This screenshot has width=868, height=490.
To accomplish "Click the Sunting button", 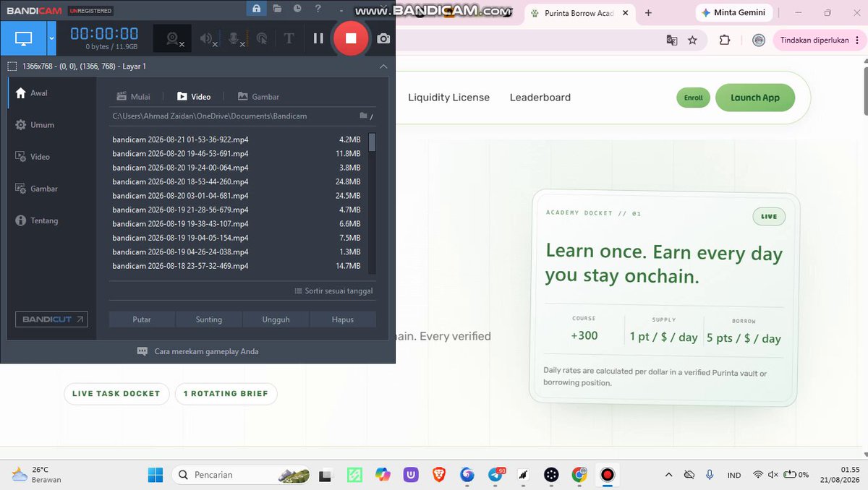I will click(209, 319).
